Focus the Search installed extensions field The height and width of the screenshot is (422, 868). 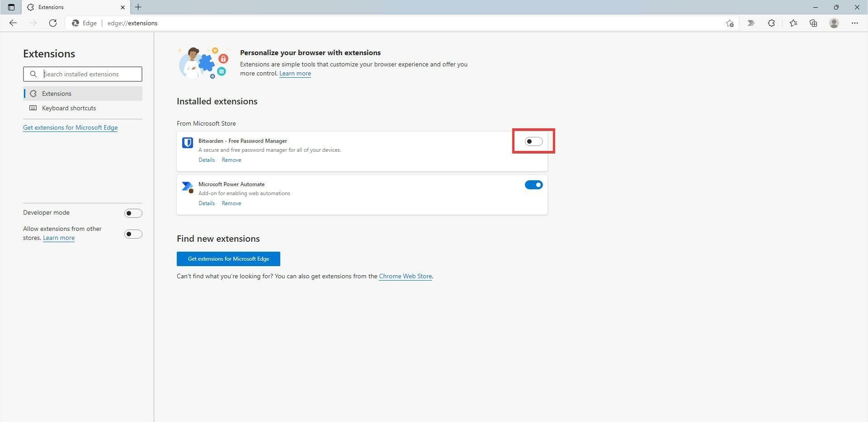83,74
